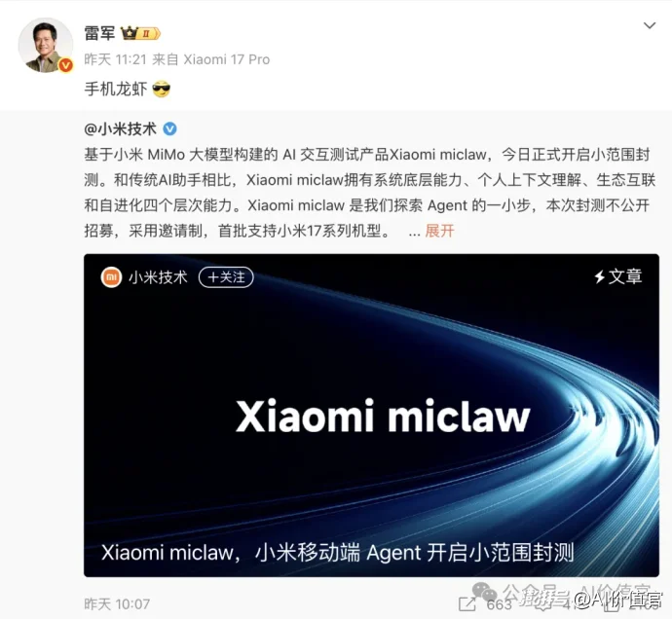Click the 来自 Xiaomi 17 Pro source link

(x=211, y=59)
